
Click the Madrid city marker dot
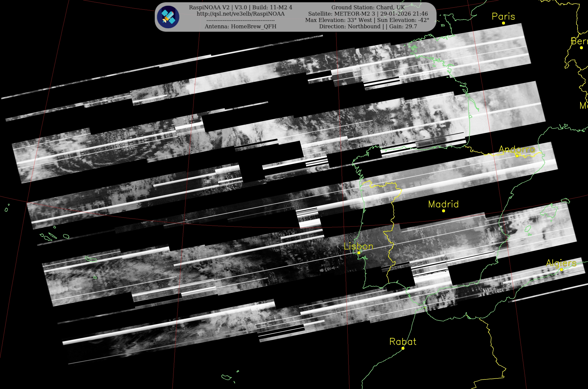(x=443, y=211)
